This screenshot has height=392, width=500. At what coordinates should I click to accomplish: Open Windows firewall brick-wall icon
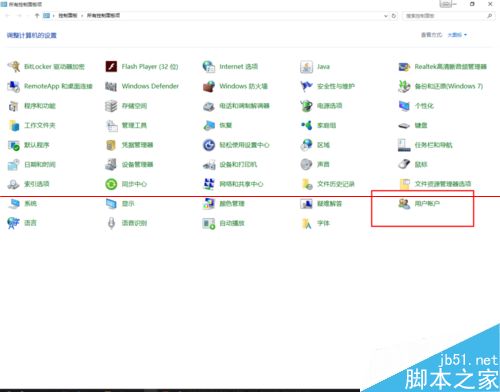tap(209, 86)
